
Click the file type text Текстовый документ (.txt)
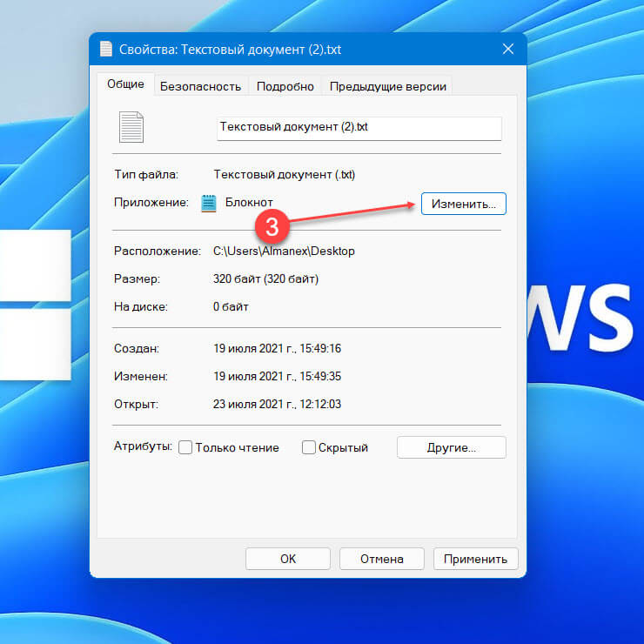click(285, 175)
